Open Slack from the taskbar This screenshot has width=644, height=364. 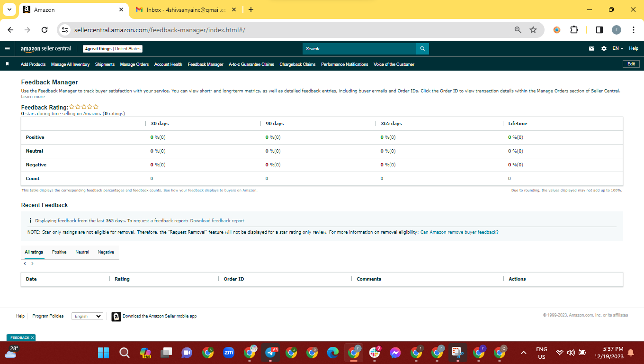375,353
